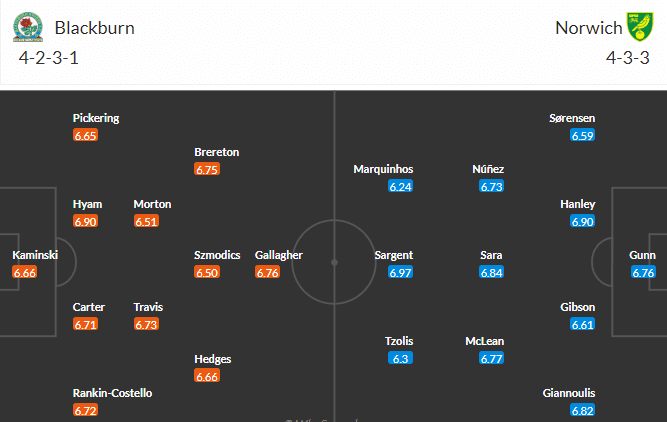The image size is (667, 422).
Task: Click the Norwich City club crest
Action: [x=639, y=27]
